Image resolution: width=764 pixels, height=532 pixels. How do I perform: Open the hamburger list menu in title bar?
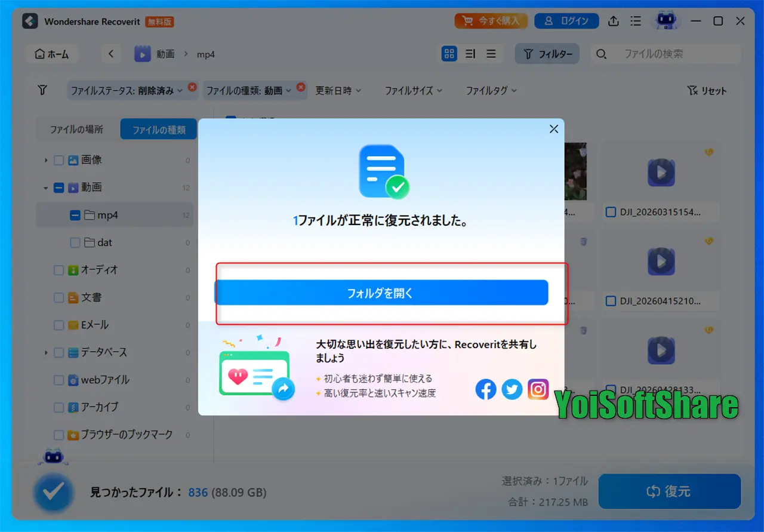[x=636, y=21]
